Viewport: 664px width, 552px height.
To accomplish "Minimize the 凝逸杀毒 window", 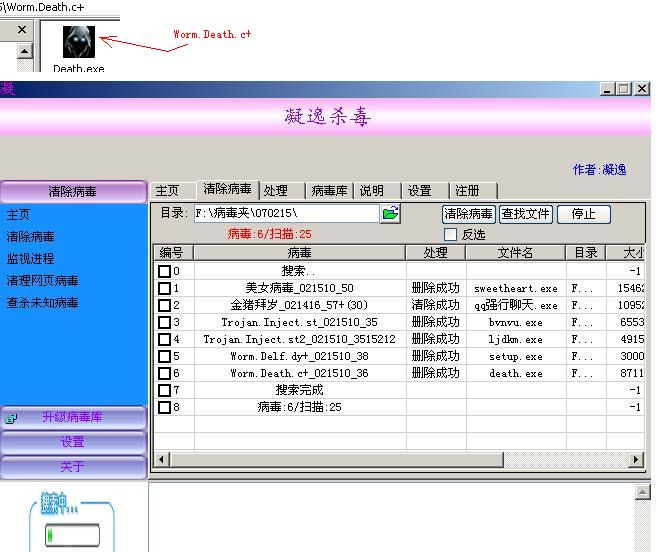I will pyautogui.click(x=608, y=89).
